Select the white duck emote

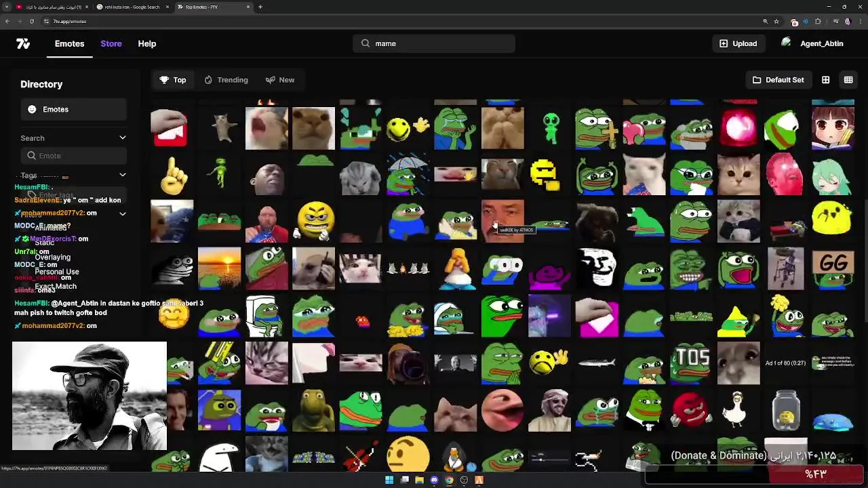pos(738,411)
